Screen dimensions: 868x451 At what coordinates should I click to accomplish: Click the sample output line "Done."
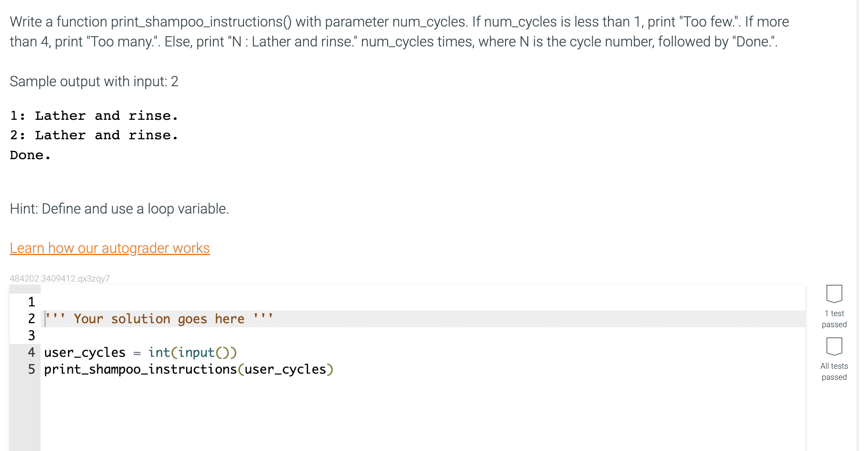[x=29, y=155]
